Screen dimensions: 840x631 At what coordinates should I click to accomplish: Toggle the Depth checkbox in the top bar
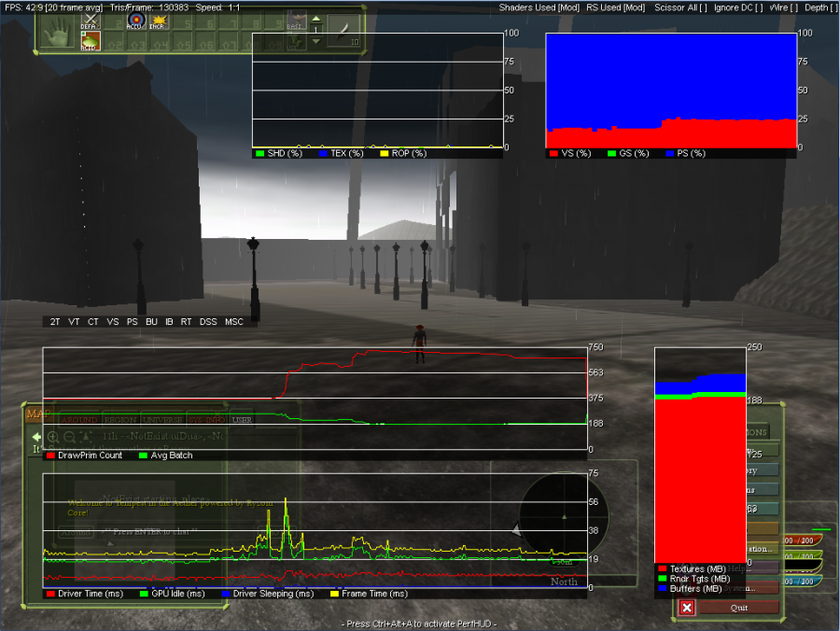click(x=834, y=7)
